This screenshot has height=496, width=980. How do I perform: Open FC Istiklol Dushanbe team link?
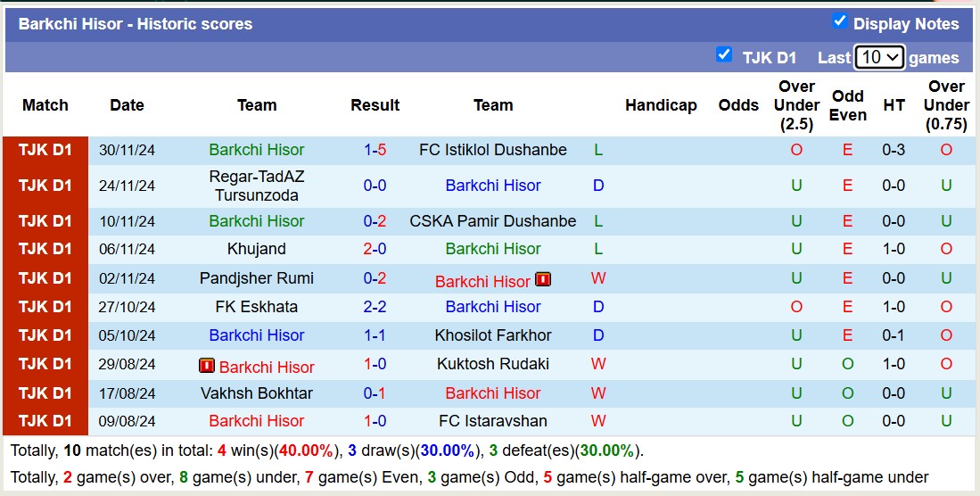[492, 150]
